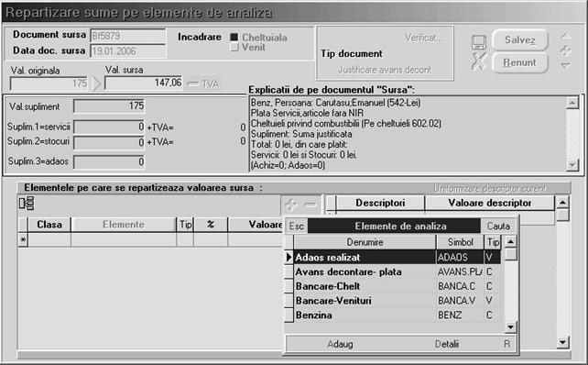This screenshot has height=365, width=588.
Task: Click the down arrow of the popup list scrollbar
Action: tap(510, 327)
